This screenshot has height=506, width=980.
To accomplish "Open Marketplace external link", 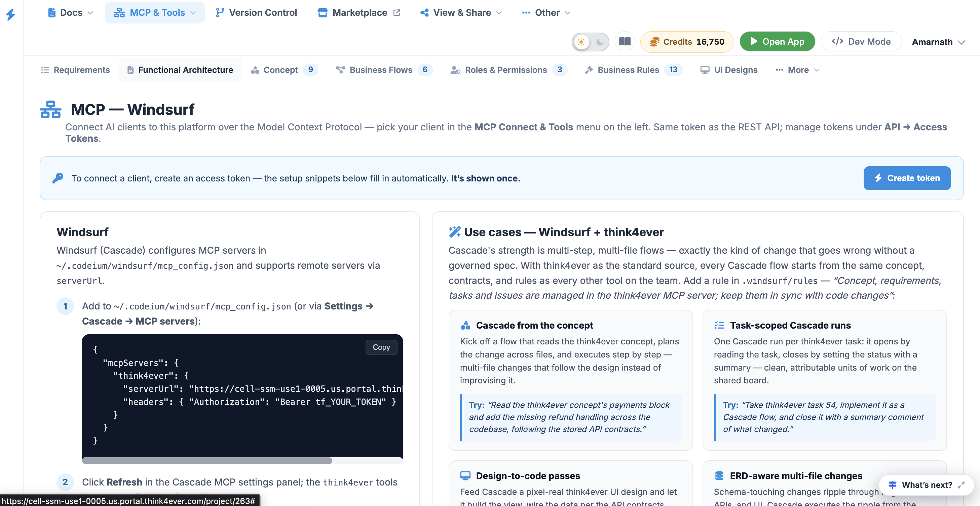I will (359, 12).
